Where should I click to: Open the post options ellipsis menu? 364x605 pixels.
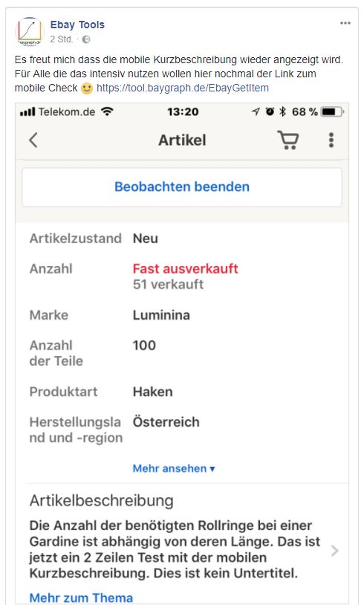click(345, 24)
